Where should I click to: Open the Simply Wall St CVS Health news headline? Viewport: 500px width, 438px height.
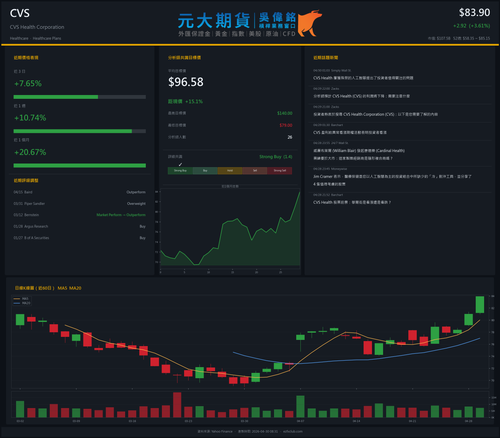pos(363,78)
